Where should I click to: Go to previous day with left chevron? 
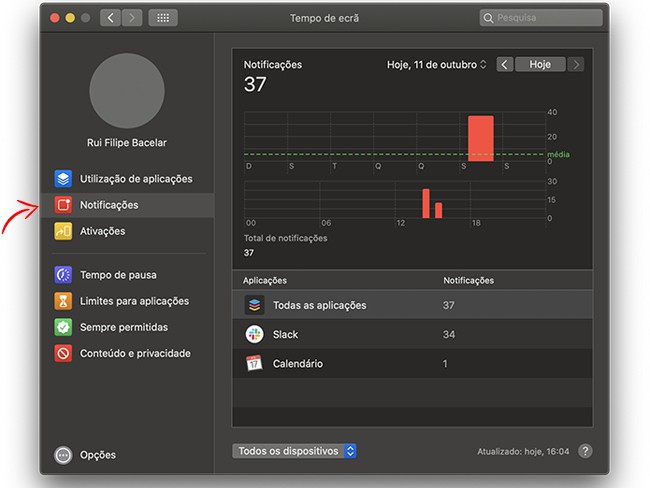(x=505, y=64)
